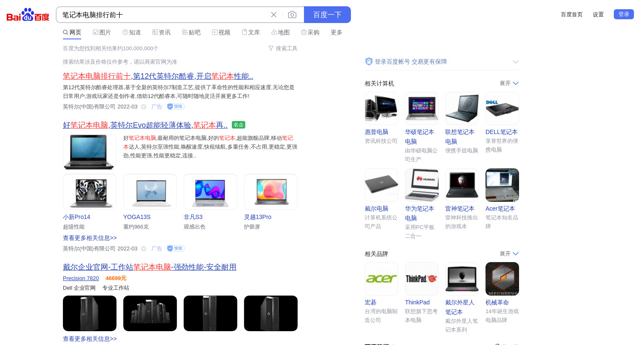Open the 采购 tab
This screenshot has height=345, width=644.
point(310,32)
